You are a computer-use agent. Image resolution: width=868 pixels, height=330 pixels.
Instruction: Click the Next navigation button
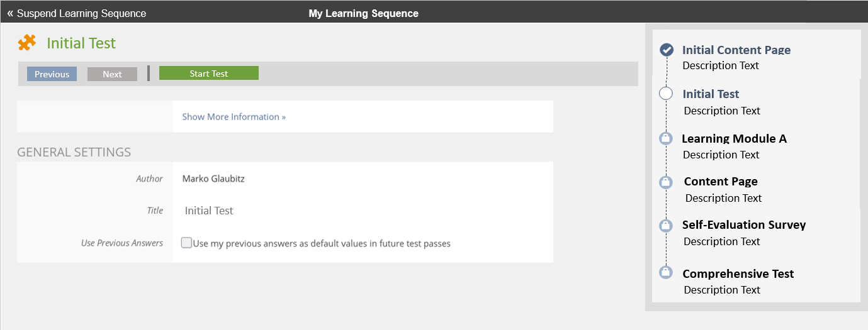[x=112, y=74]
